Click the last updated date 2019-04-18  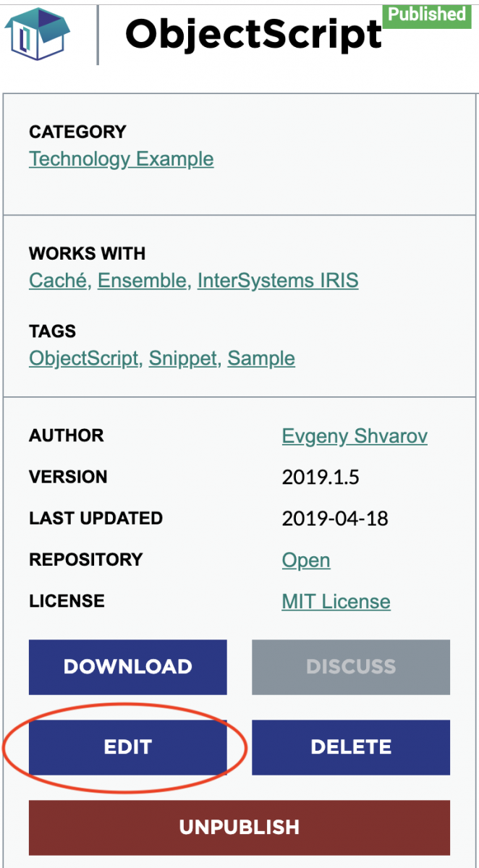[335, 519]
